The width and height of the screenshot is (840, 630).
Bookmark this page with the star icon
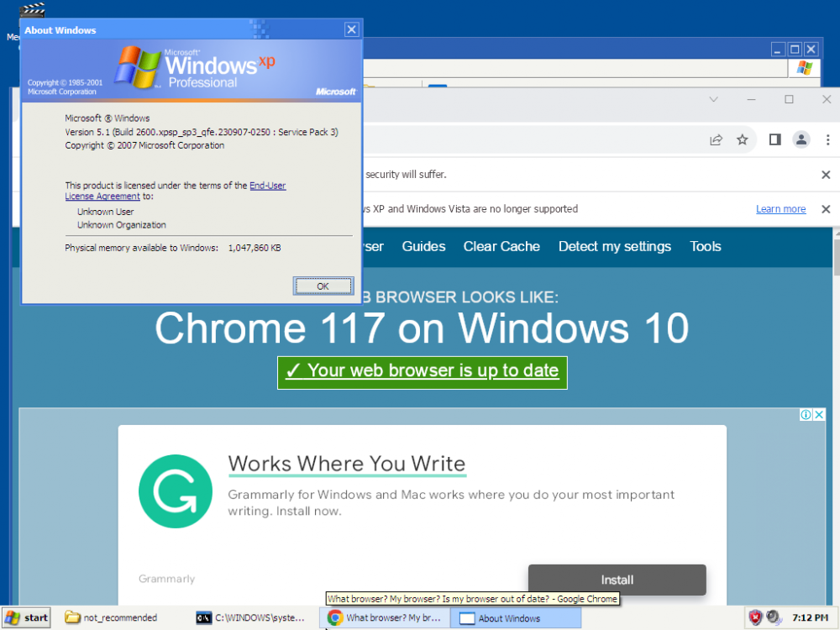click(743, 139)
